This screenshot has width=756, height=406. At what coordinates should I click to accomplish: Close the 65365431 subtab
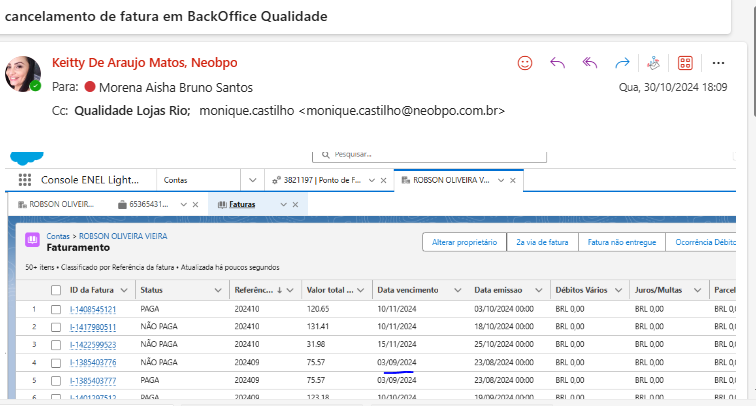pos(195,204)
